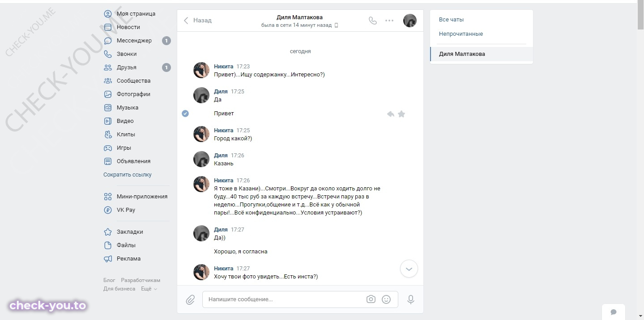Screen dimensions: 644x320
Task: Reply to the Привет message via arrow icon
Action: [391, 114]
